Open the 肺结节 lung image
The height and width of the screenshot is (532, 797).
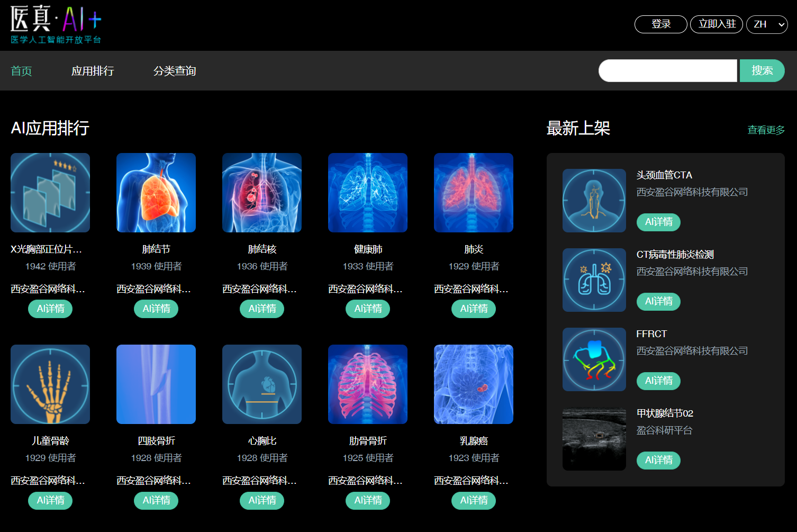point(156,193)
